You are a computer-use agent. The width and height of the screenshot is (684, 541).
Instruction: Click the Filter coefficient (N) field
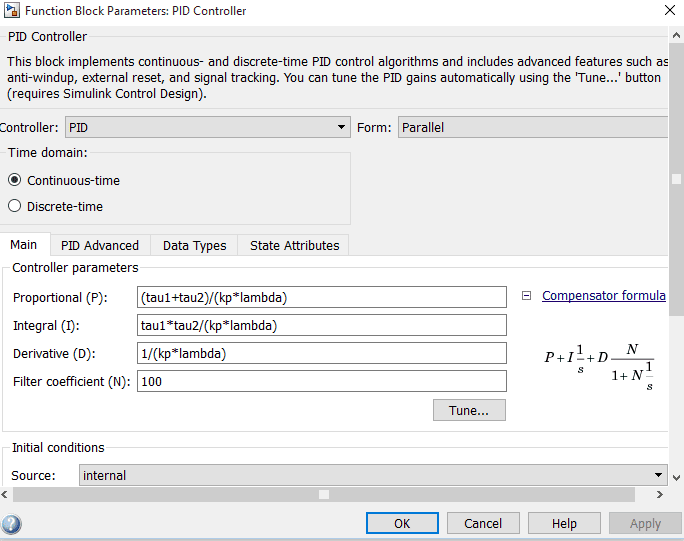pos(321,382)
